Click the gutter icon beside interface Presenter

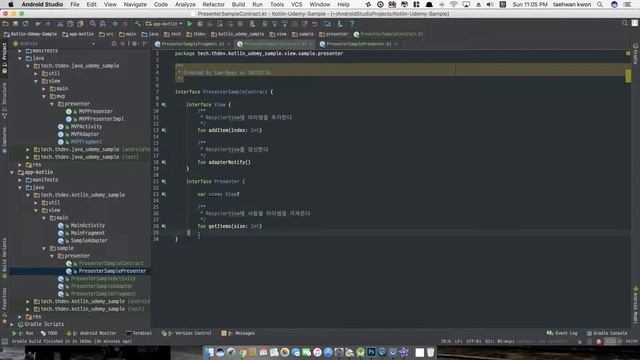pyautogui.click(x=164, y=181)
